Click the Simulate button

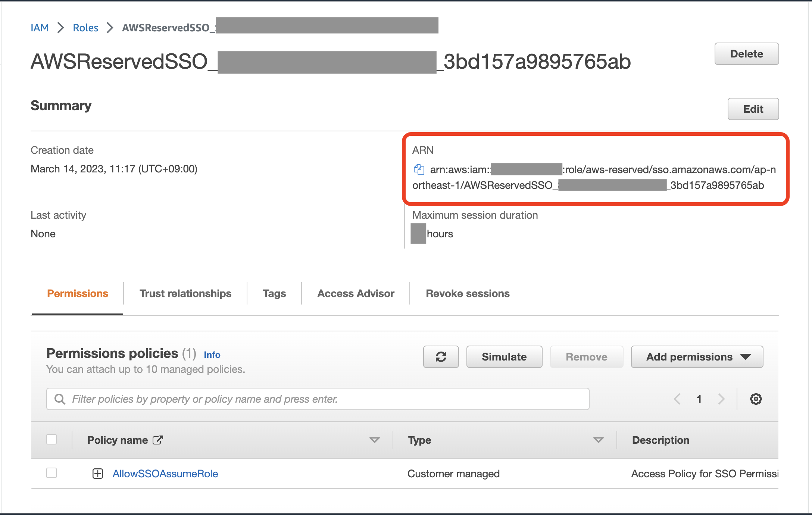(x=504, y=357)
